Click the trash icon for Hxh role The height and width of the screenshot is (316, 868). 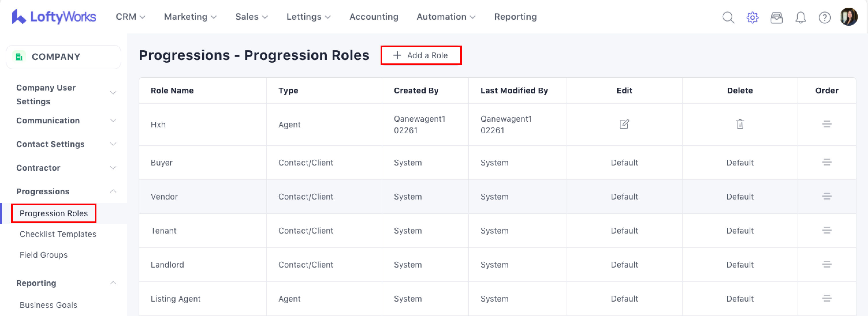pyautogui.click(x=740, y=124)
